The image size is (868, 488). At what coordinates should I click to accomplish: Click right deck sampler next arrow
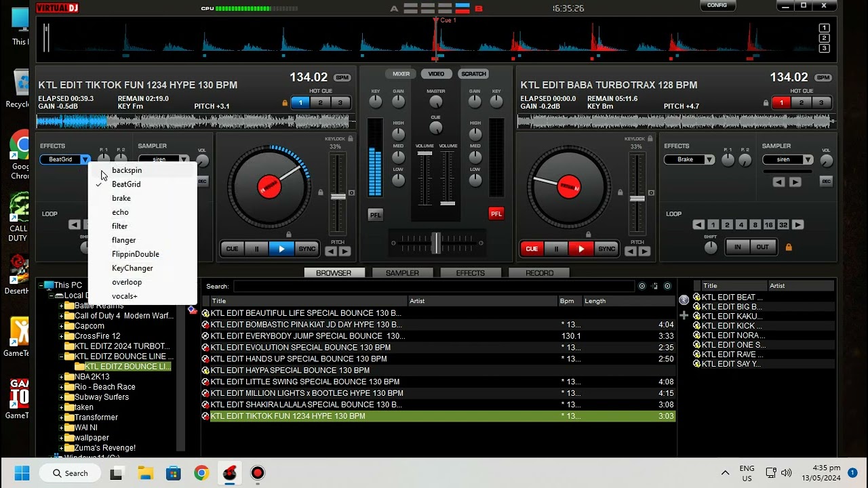point(795,182)
